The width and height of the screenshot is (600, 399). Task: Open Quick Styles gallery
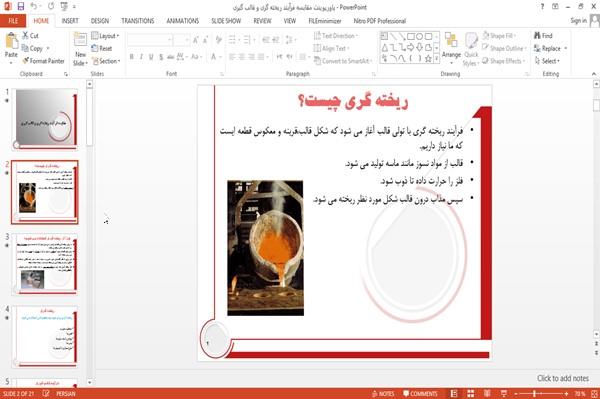(x=471, y=50)
